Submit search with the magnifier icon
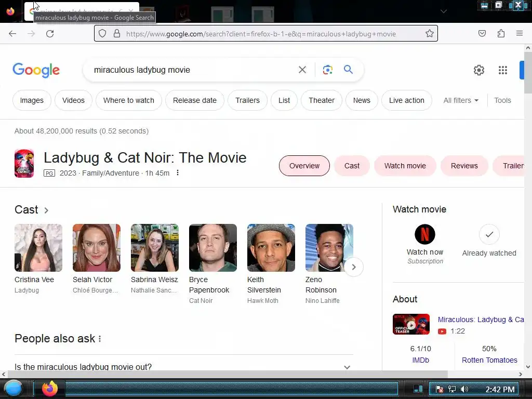The width and height of the screenshot is (532, 399). (348, 70)
